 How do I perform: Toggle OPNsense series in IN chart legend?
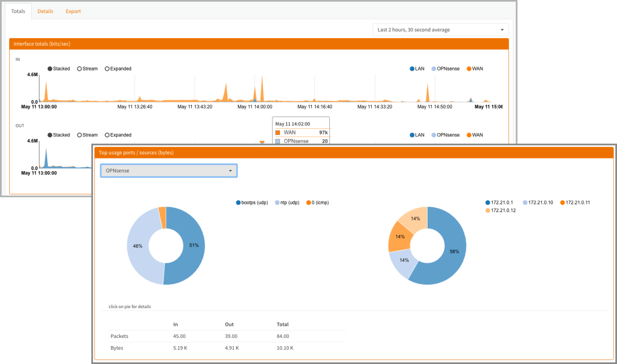tap(445, 69)
